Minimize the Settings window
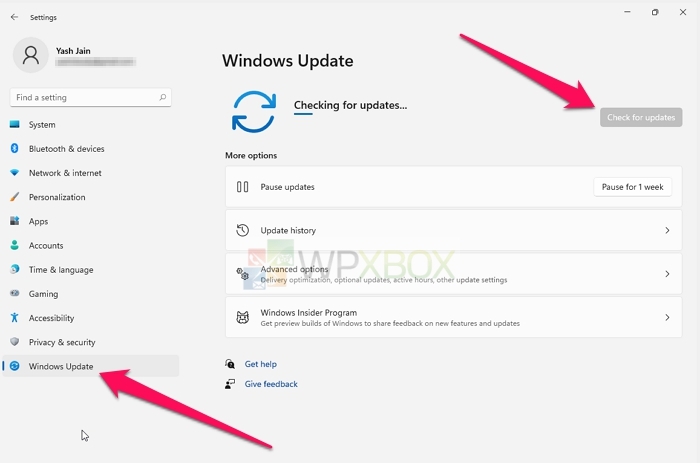 pos(627,12)
